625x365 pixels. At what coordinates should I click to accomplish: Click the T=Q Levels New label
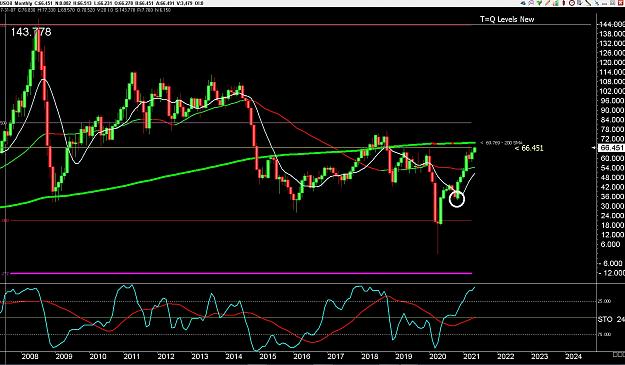[x=507, y=19]
